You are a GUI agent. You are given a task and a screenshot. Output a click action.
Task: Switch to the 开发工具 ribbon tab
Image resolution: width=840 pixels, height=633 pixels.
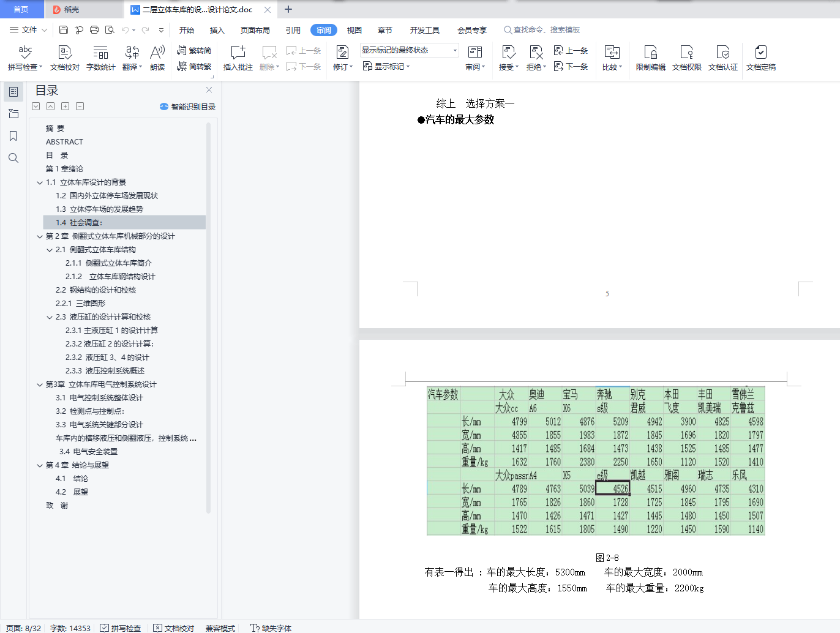(425, 30)
